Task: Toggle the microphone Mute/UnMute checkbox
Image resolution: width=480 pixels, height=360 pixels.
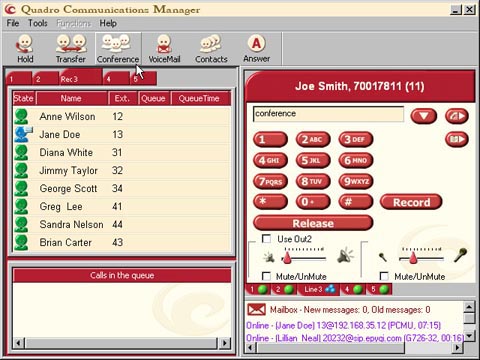Action: [x=384, y=276]
